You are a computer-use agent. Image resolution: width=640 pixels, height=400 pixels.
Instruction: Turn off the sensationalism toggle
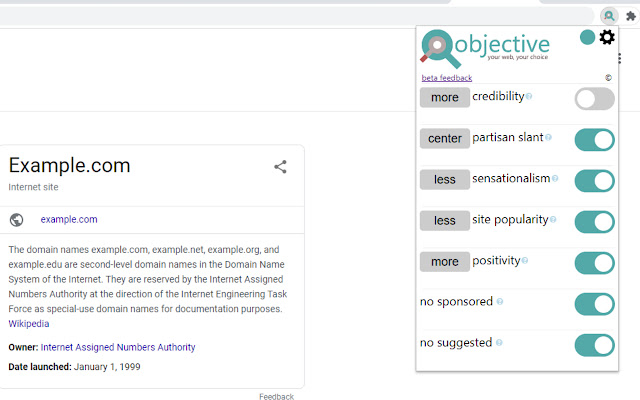click(594, 181)
